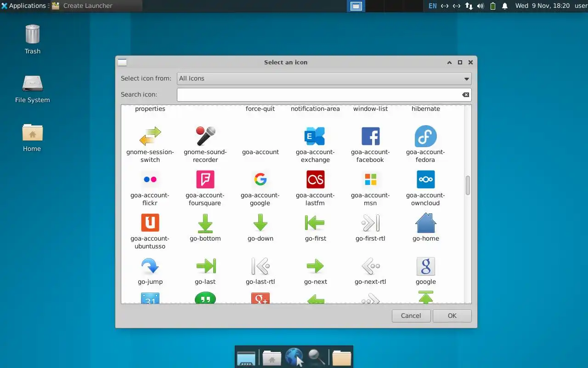Confirm selection with OK button

pos(452,316)
